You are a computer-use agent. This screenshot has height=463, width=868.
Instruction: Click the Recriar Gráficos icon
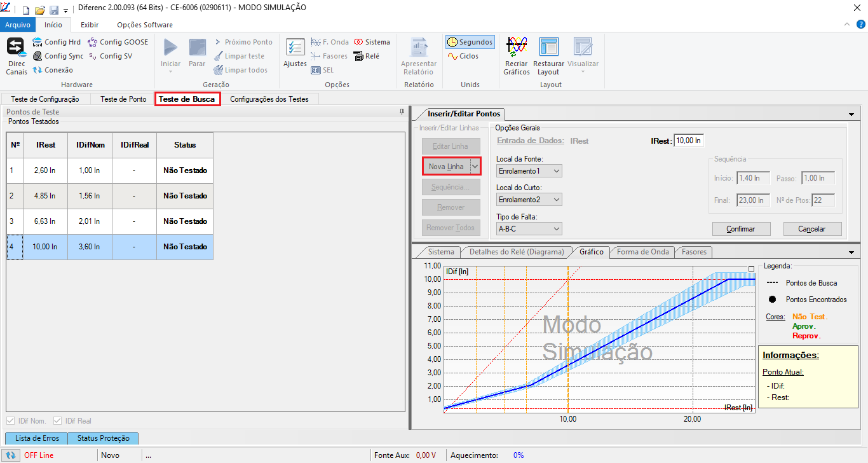tap(516, 48)
